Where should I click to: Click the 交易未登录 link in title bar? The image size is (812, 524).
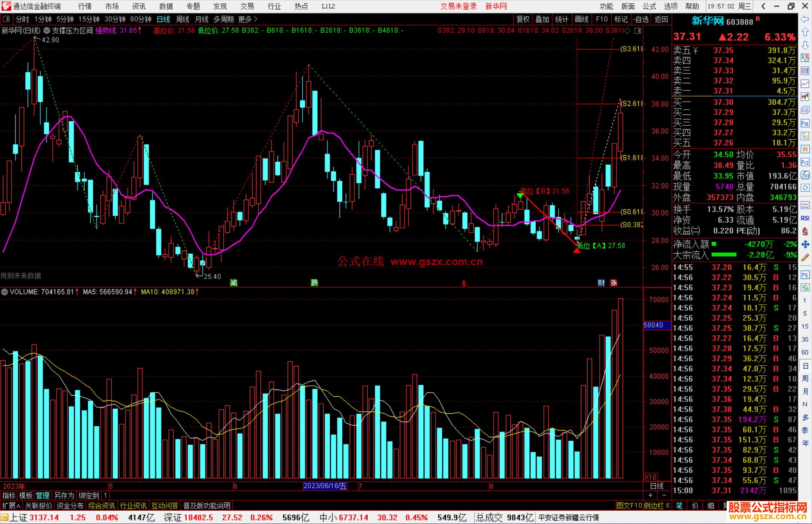tap(459, 6)
